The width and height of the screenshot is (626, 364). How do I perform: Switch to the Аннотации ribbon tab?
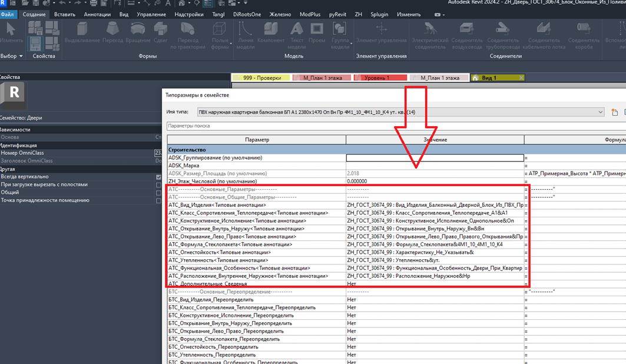coord(97,14)
